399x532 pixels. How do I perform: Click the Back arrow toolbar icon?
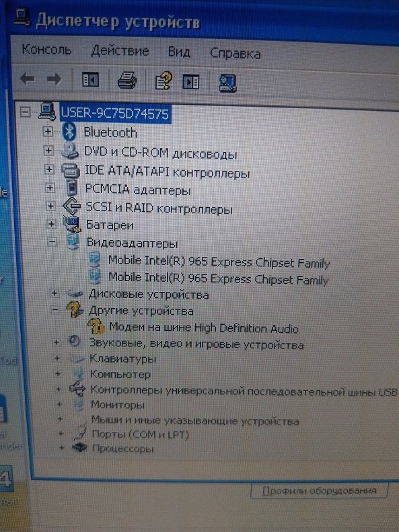28,79
